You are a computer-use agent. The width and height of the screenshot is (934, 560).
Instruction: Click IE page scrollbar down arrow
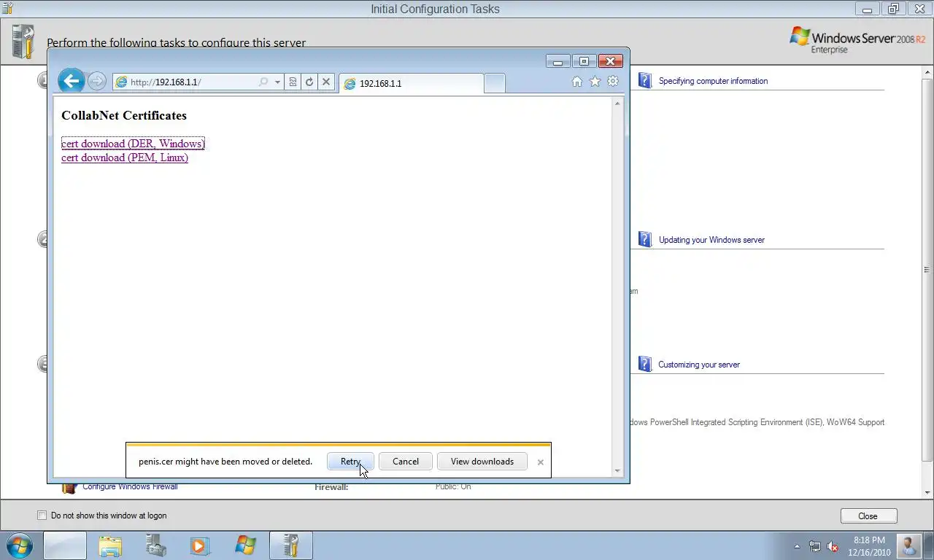[x=617, y=471]
